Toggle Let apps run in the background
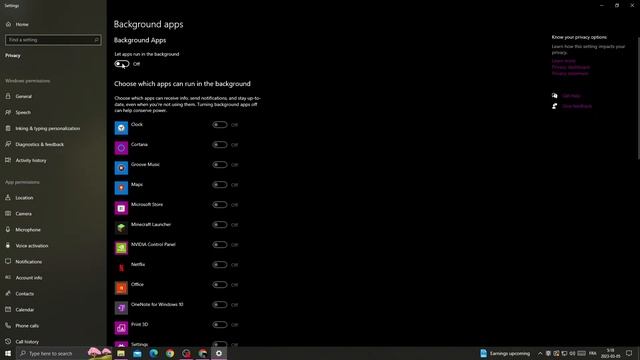 122,64
